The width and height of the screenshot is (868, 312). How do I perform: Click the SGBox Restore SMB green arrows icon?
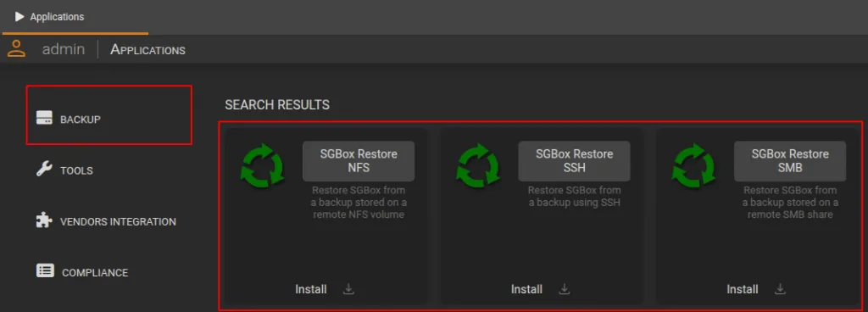point(694,165)
